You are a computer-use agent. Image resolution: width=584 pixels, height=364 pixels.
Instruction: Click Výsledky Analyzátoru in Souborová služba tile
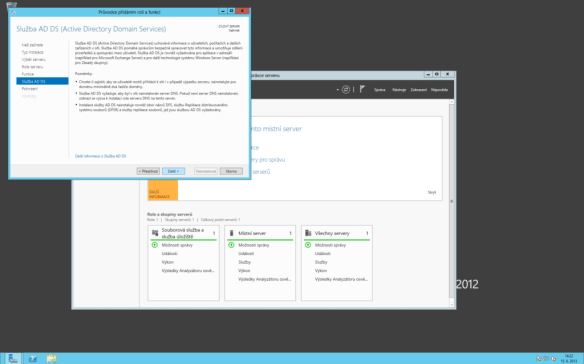[x=188, y=271]
